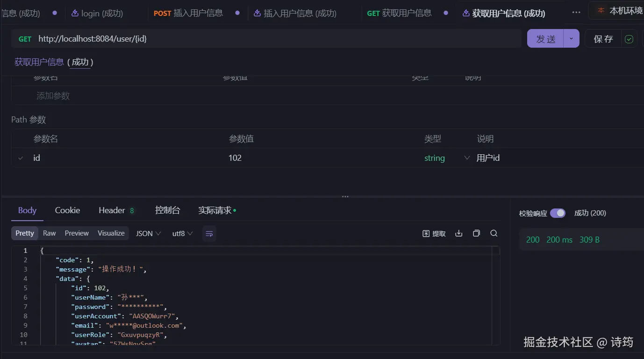Viewport: 644px width, 359px height.
Task: Select the Raw view mode
Action: click(49, 233)
